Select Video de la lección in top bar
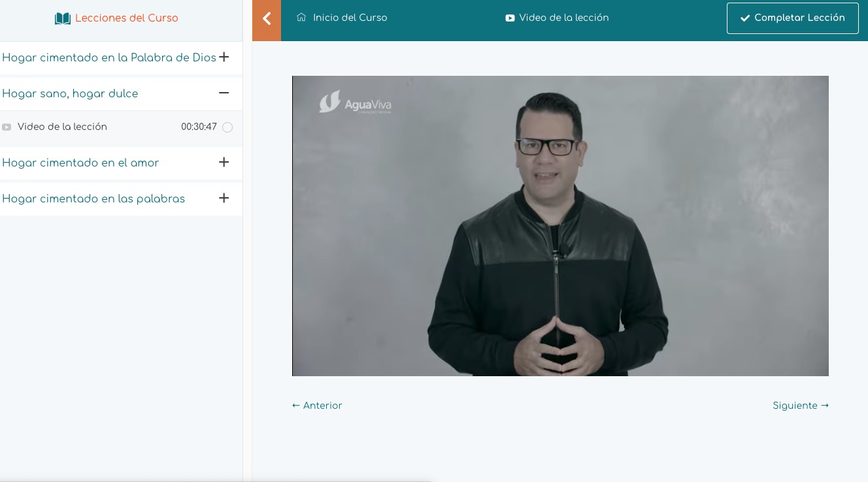Screen dimensions: 868x482 click(x=563, y=18)
